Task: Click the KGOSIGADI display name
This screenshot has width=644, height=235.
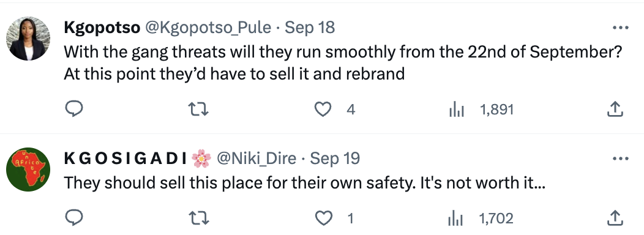Action: point(125,159)
